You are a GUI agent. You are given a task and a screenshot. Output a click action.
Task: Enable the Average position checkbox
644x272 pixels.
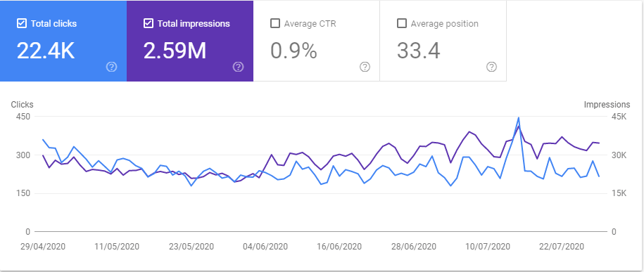click(x=402, y=23)
